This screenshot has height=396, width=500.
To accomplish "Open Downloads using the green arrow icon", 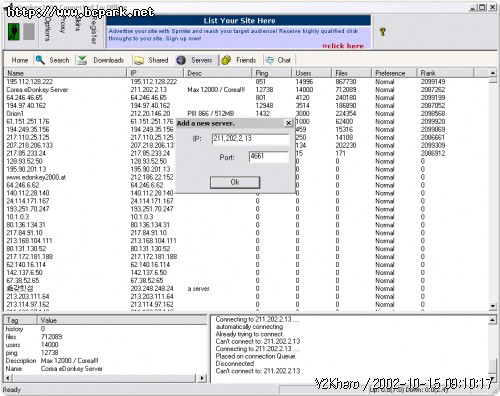I will tap(82, 60).
